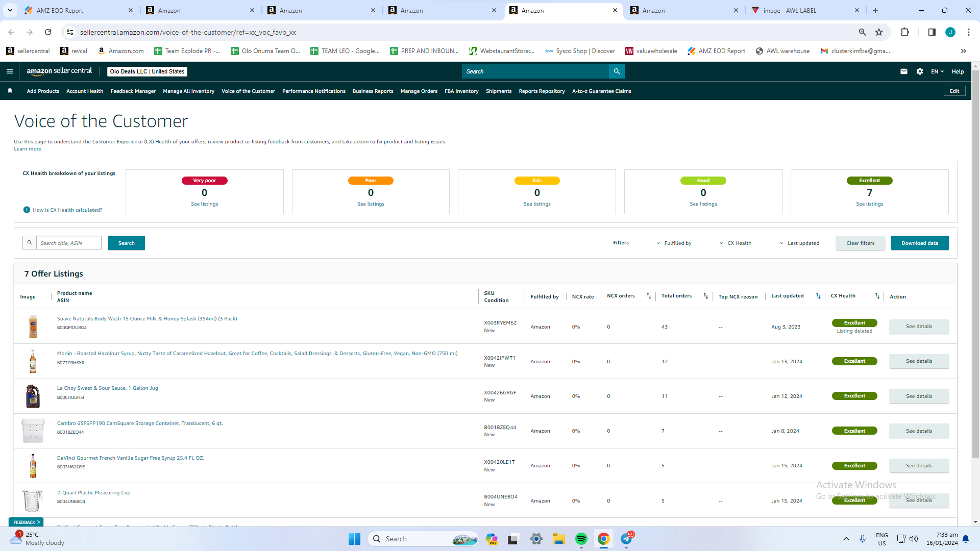980x551 pixels.
Task: Open the Olo Deals LLC account switcher
Action: 147,71
